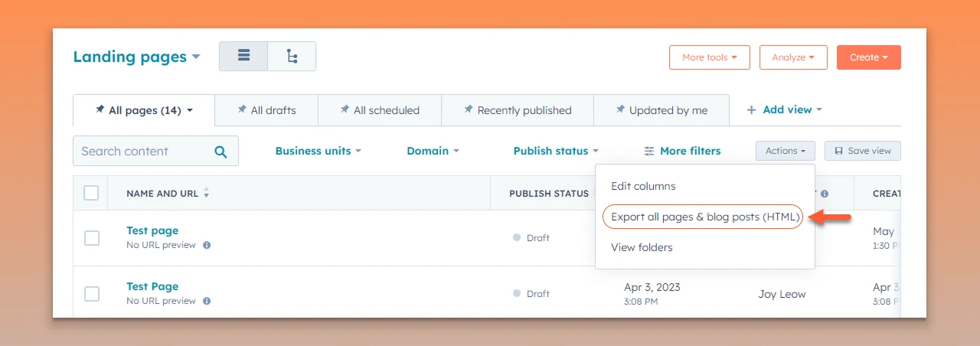
Task: Expand the Domain filter
Action: (x=433, y=151)
